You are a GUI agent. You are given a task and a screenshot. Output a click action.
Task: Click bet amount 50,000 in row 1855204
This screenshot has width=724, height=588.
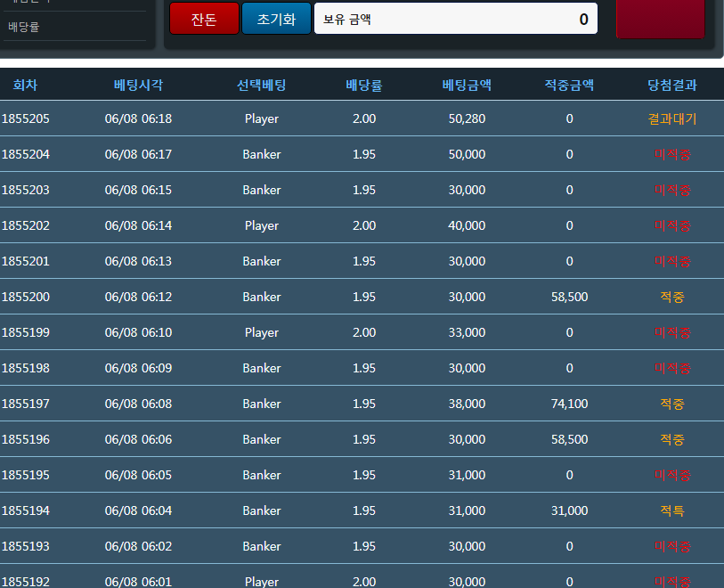click(467, 154)
